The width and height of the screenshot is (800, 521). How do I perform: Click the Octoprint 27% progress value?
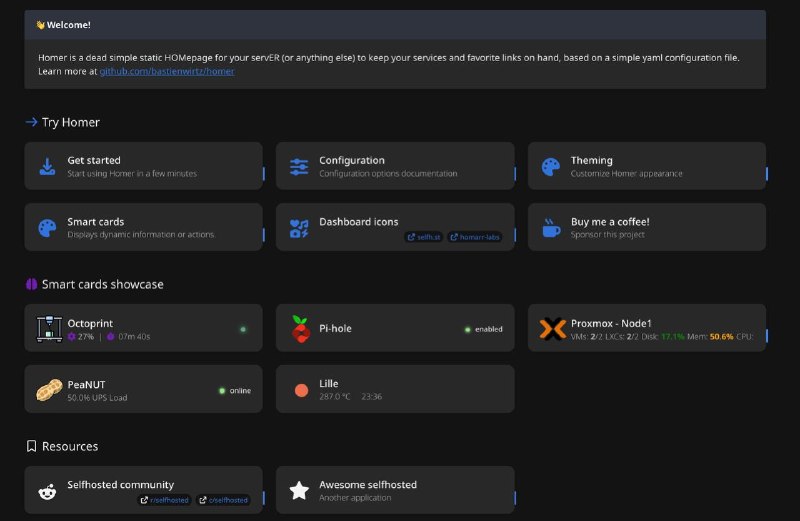pos(86,337)
